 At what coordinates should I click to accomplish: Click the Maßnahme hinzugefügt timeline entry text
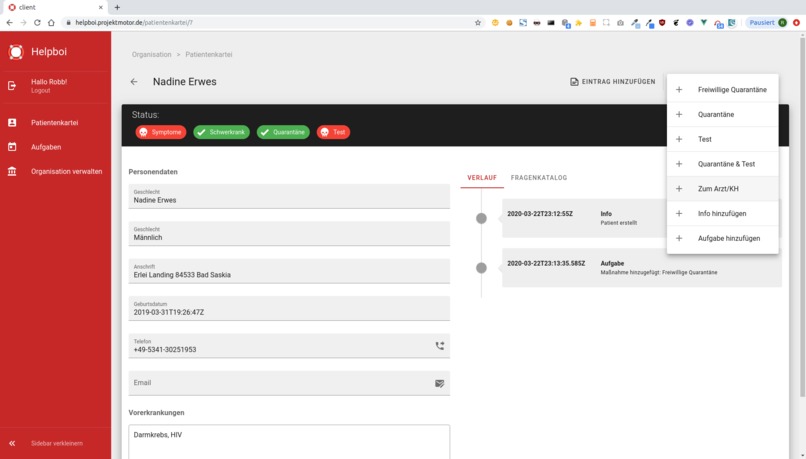point(658,272)
